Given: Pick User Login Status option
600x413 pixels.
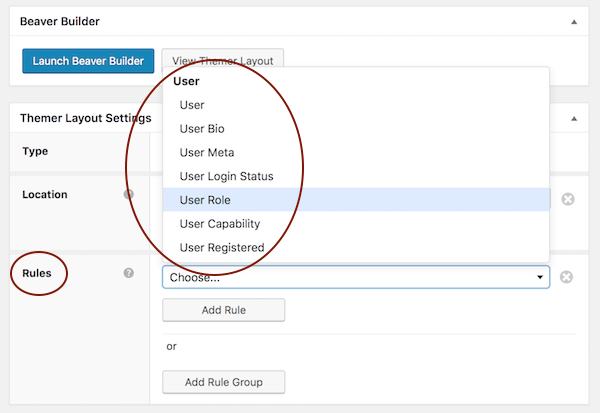Looking at the screenshot, I should point(226,176).
